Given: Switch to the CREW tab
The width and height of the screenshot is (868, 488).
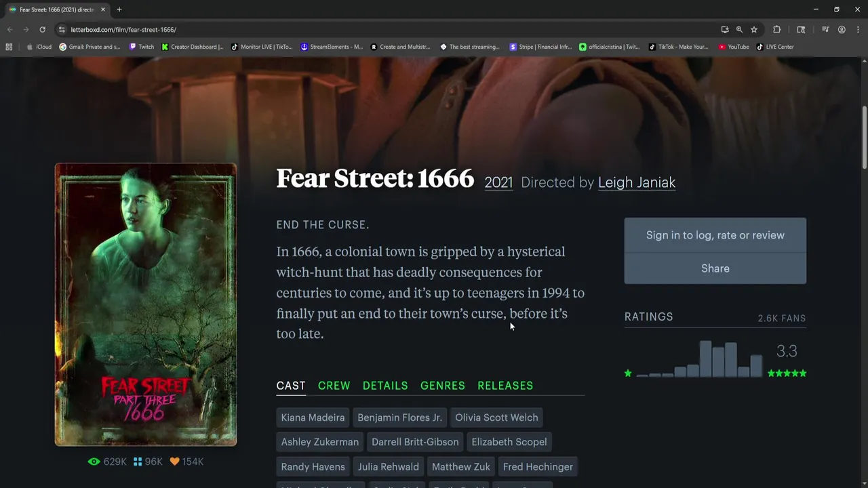Looking at the screenshot, I should pyautogui.click(x=334, y=386).
